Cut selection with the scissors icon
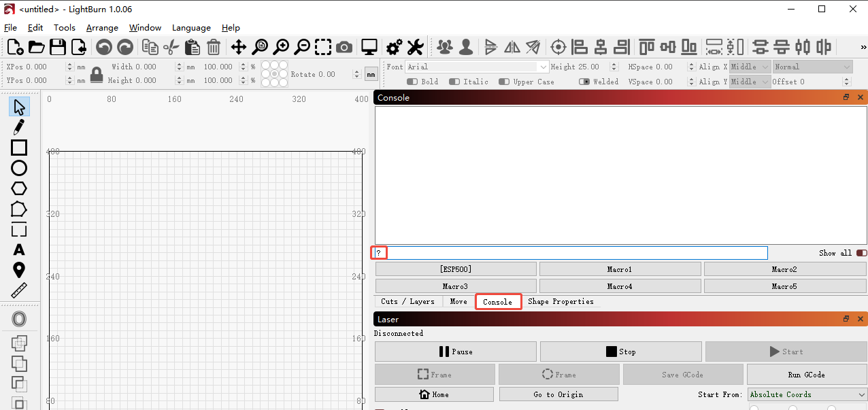The height and width of the screenshot is (410, 868). 171,47
